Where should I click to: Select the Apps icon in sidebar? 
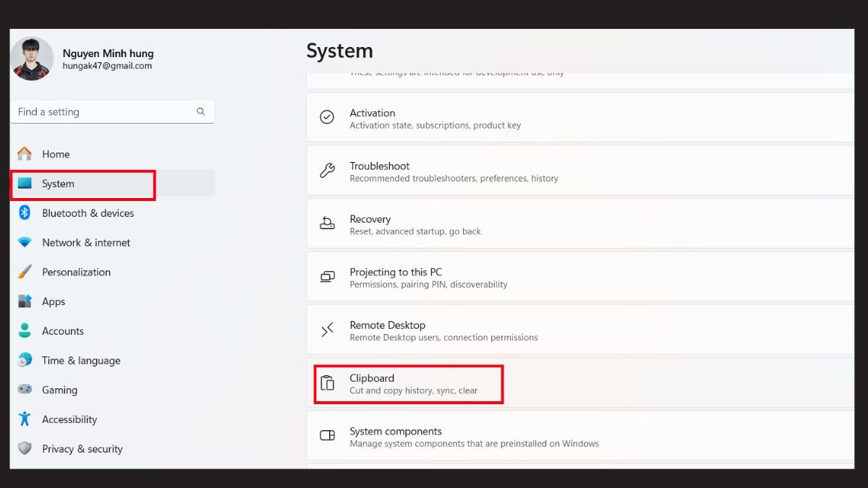point(25,301)
